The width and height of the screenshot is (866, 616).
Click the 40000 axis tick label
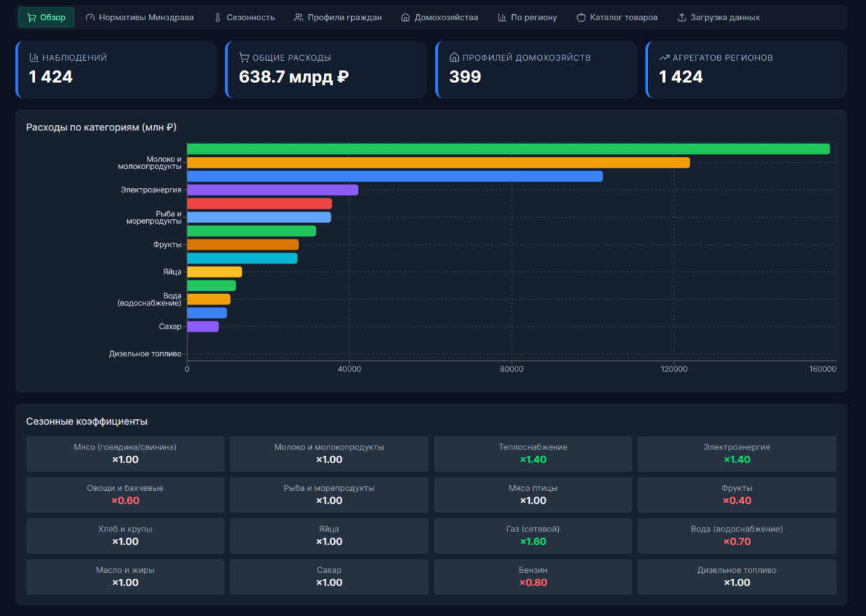pos(349,369)
